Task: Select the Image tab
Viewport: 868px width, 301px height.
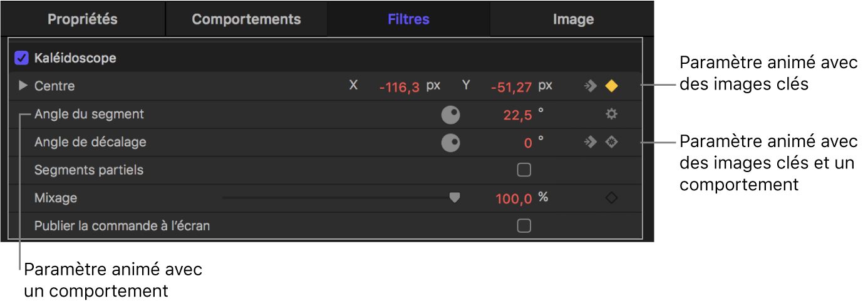Action: (x=573, y=19)
